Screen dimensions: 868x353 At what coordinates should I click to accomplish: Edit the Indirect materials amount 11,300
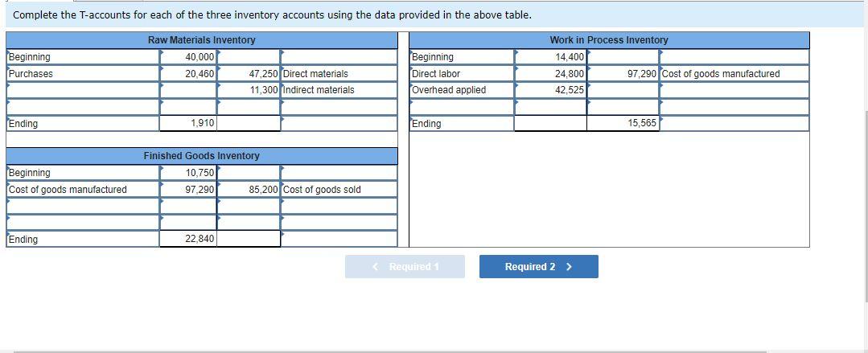pyautogui.click(x=249, y=89)
